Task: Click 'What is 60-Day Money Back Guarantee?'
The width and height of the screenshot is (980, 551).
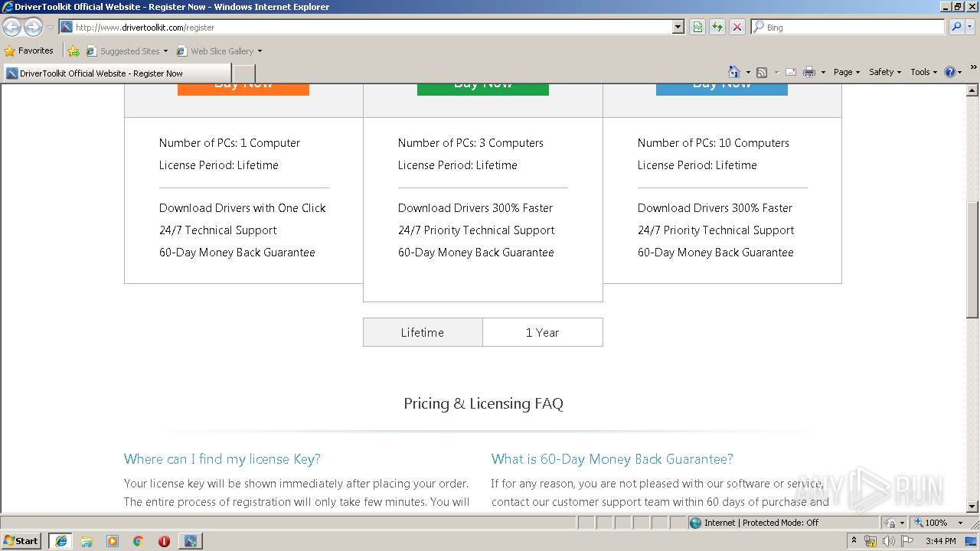Action: coord(612,459)
